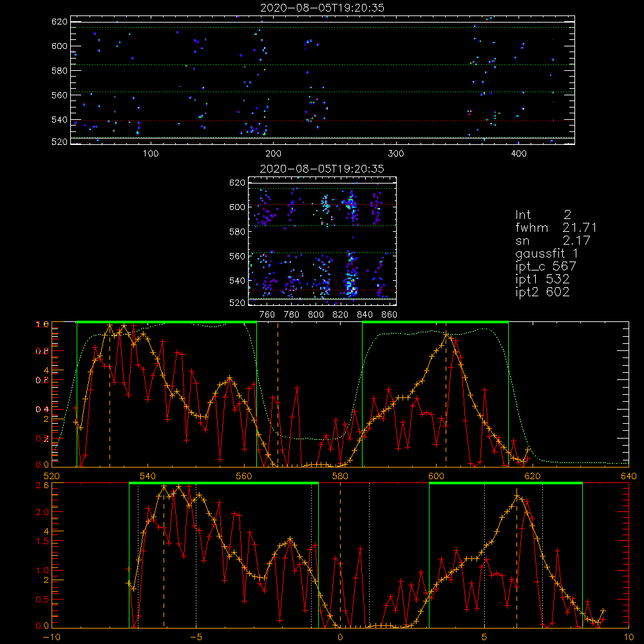Select the 'Int 2' readout line
The image size is (644, 644).
pyautogui.click(x=544, y=214)
